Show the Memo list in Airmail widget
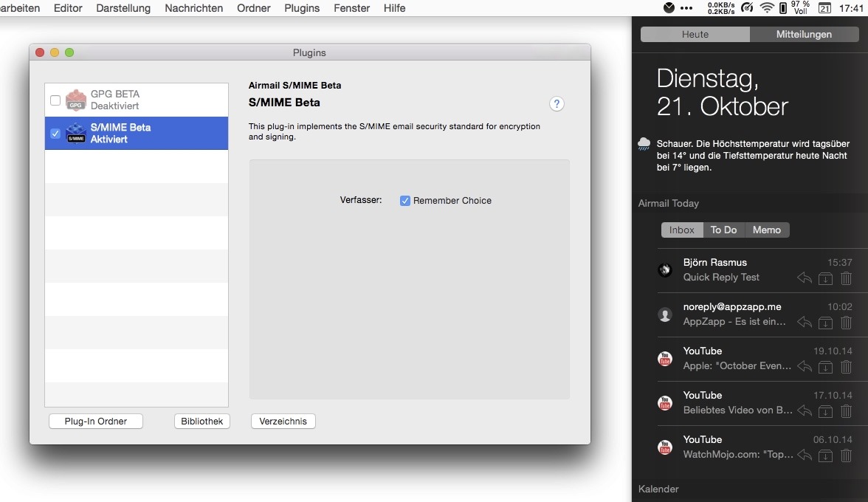This screenshot has width=868, height=502. point(767,230)
